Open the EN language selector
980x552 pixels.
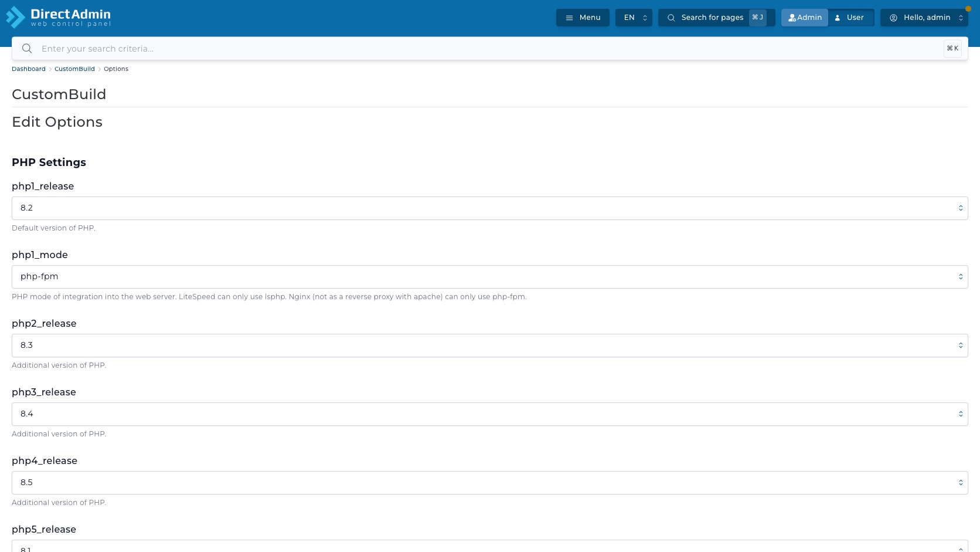click(x=634, y=18)
